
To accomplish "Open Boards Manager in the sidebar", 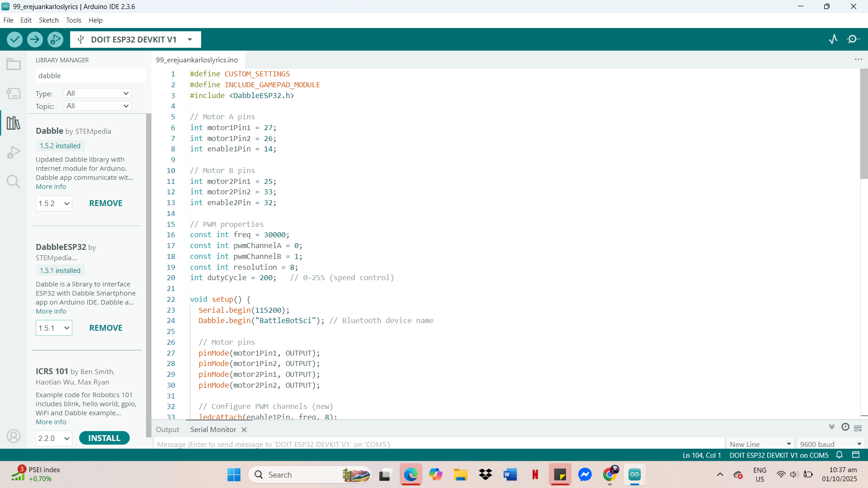I will click(14, 94).
